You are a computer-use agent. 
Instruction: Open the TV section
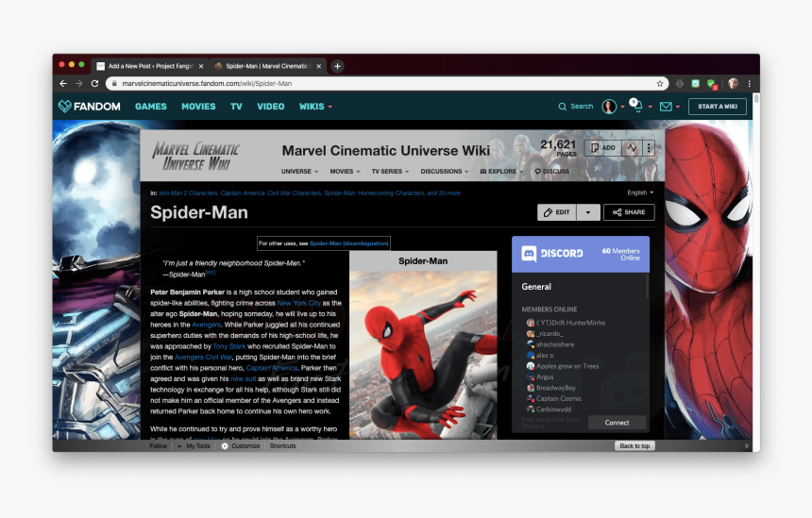[x=236, y=106]
